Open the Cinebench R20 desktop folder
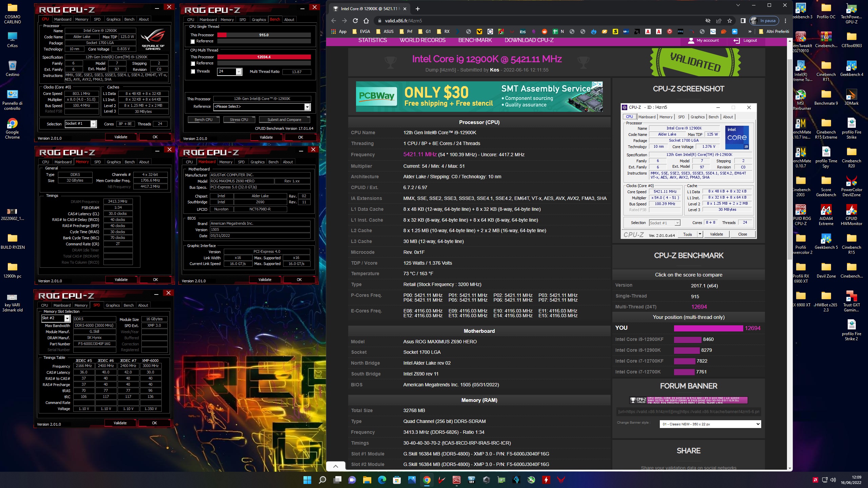 point(851,157)
